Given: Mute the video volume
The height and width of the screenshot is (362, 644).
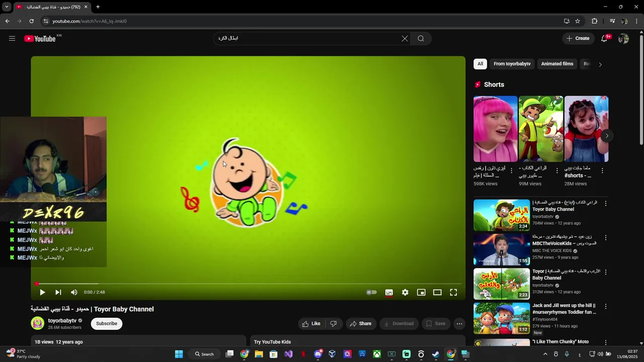Looking at the screenshot, I should tap(74, 292).
